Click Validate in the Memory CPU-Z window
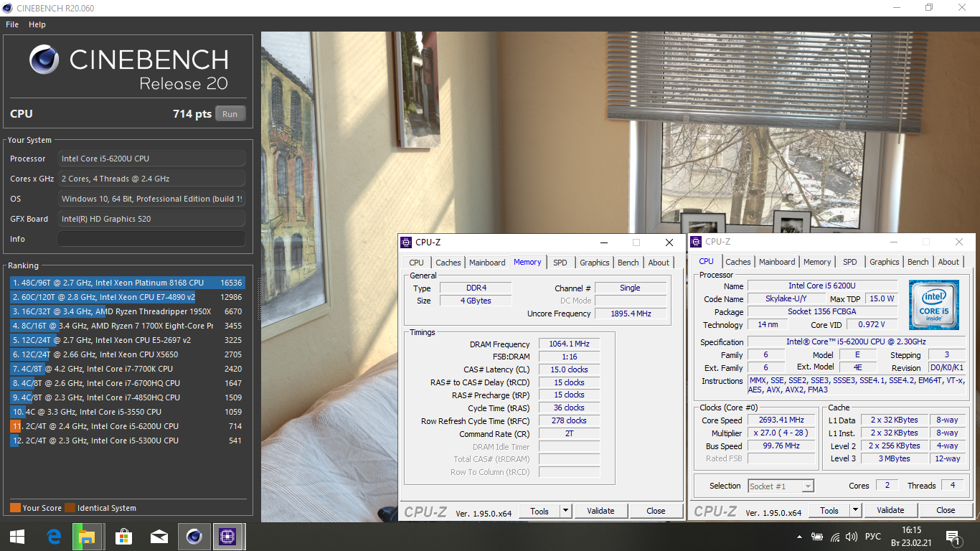The image size is (980, 551). (x=600, y=511)
